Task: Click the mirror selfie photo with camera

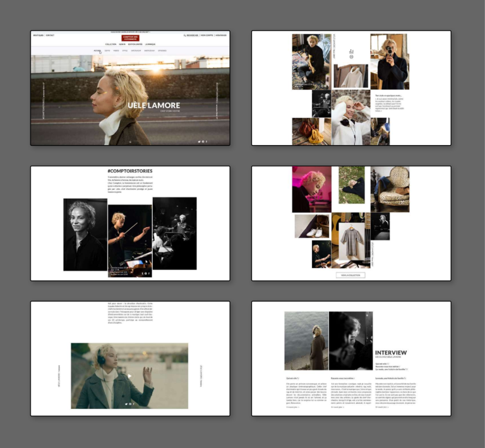Action: (388, 62)
